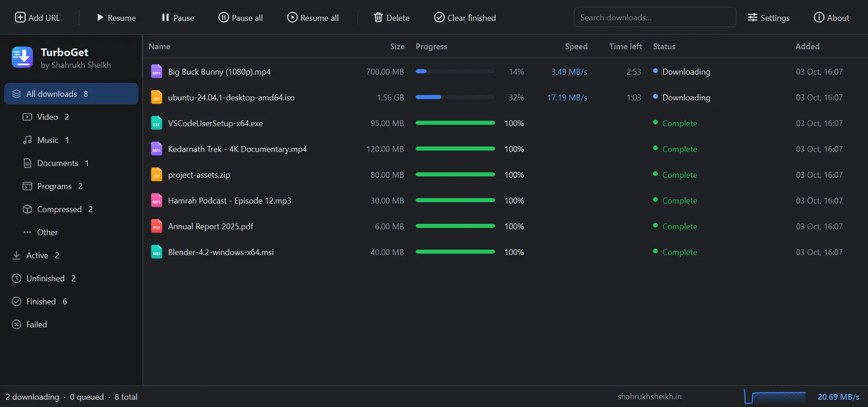Click the speed graph in status bar
The image size is (868, 407).
pyautogui.click(x=775, y=397)
